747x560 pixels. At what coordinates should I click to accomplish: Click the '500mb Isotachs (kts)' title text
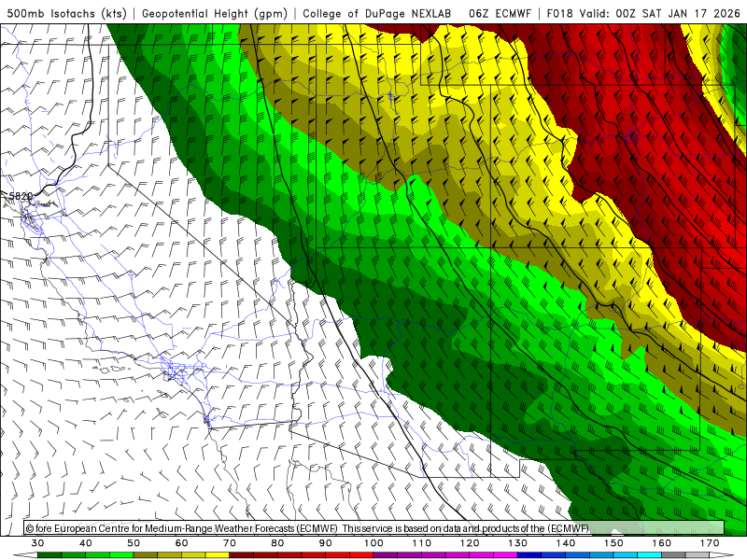tap(66, 14)
